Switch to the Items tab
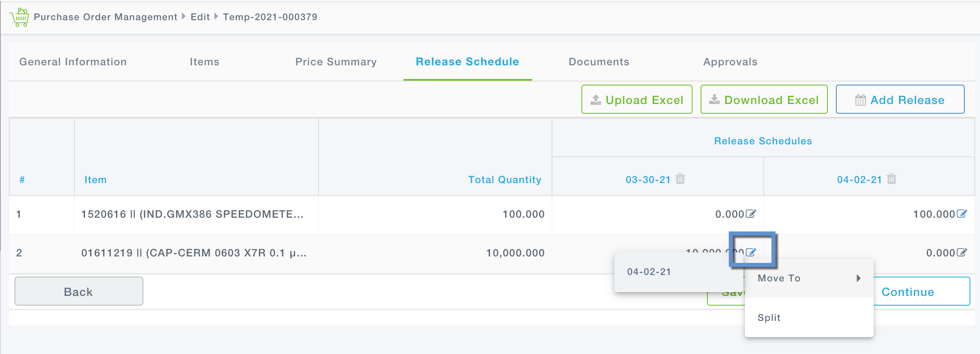Viewport: 980px width, 354px height. pos(205,62)
